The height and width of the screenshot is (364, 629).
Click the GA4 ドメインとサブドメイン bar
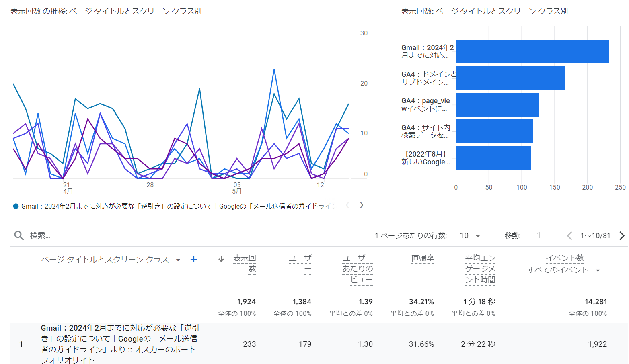pyautogui.click(x=510, y=78)
